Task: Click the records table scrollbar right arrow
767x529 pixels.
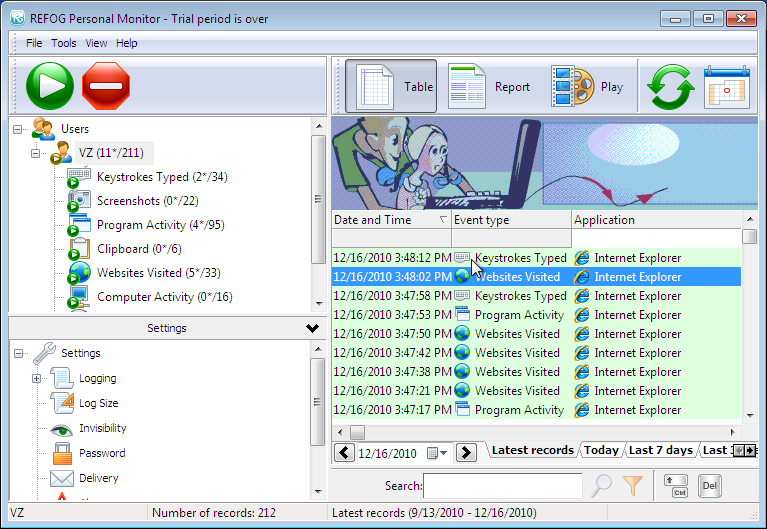Action: [x=732, y=432]
